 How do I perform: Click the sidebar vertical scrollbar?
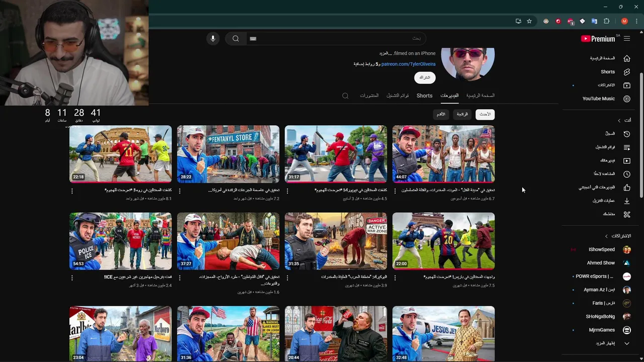point(641,136)
